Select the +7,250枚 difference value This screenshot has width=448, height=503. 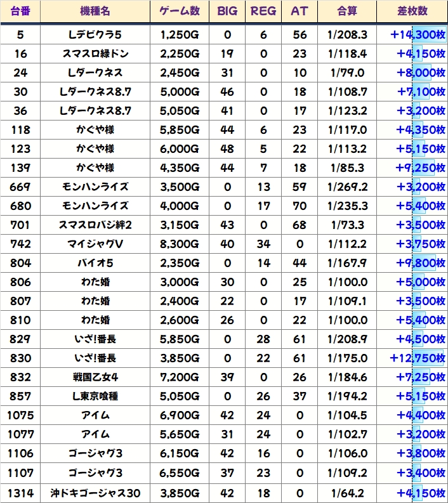421,377
